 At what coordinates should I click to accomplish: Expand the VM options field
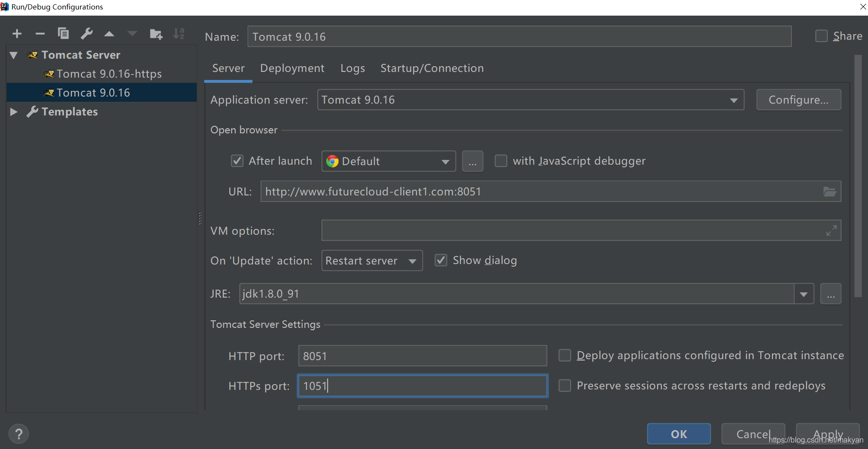(x=832, y=230)
